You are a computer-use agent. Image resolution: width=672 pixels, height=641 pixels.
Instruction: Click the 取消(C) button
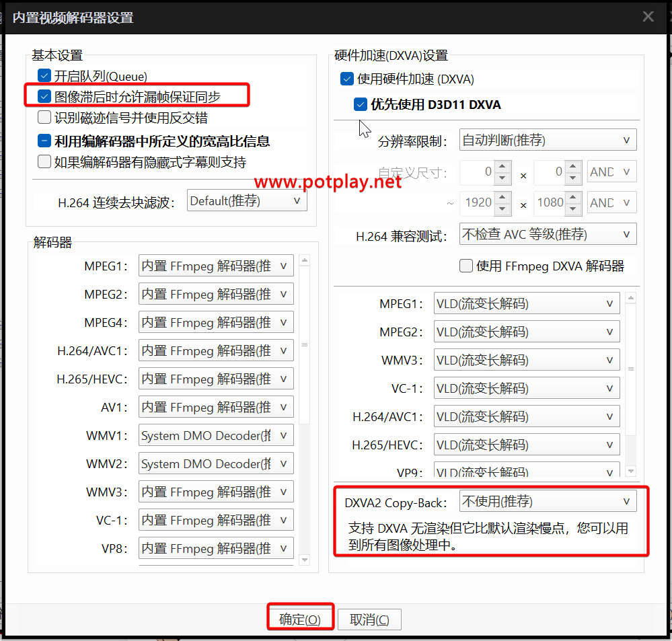(x=369, y=619)
